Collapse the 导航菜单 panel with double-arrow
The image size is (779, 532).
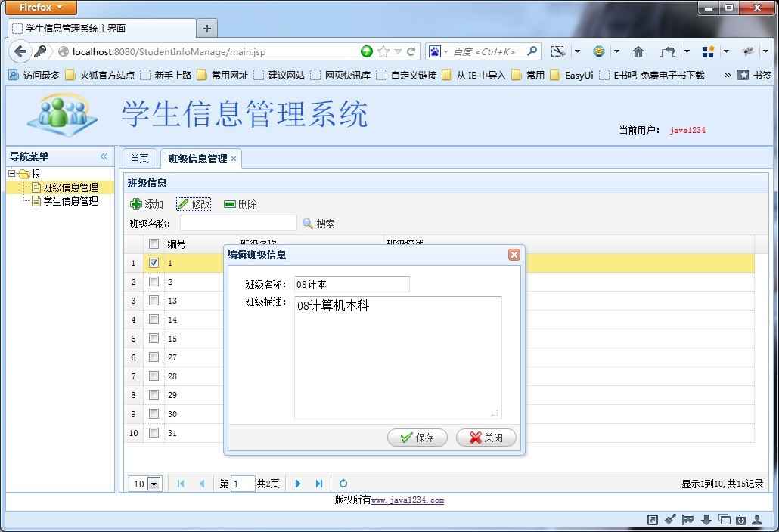tap(104, 157)
